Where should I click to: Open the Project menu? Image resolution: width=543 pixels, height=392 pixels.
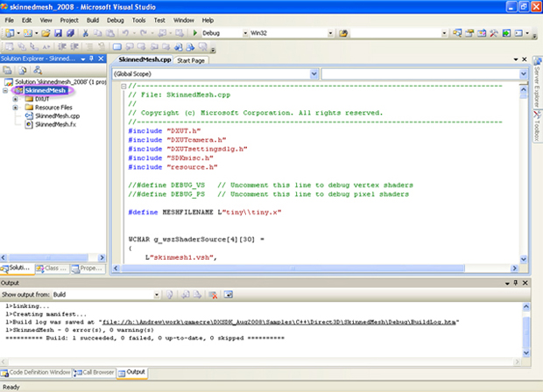69,20
